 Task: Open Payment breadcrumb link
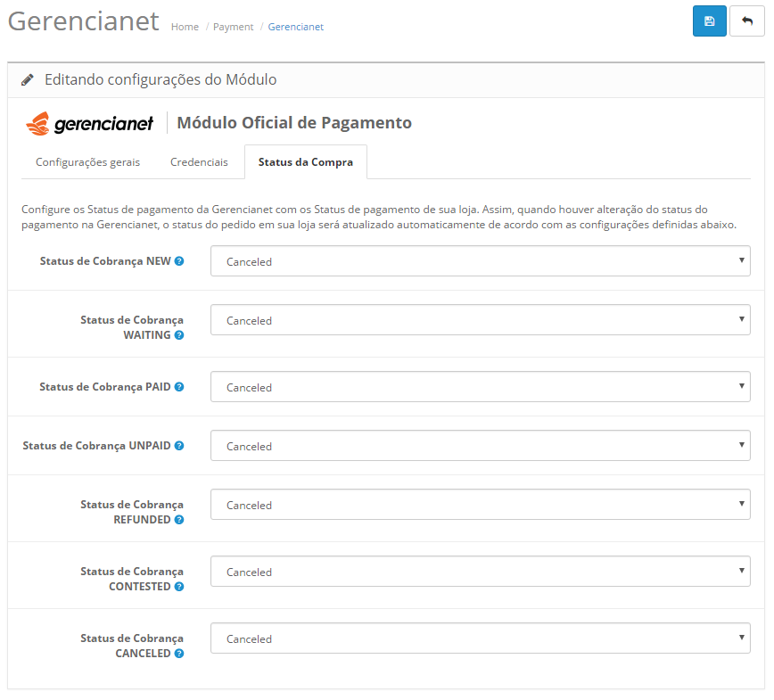[233, 27]
